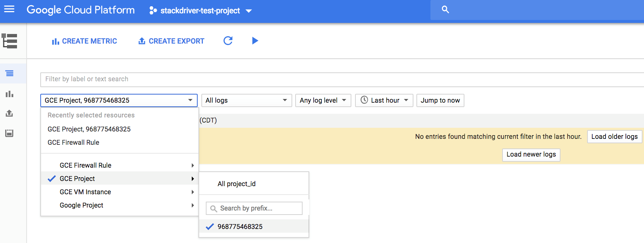Collapse the GCE Project resource dropdown

click(119, 100)
